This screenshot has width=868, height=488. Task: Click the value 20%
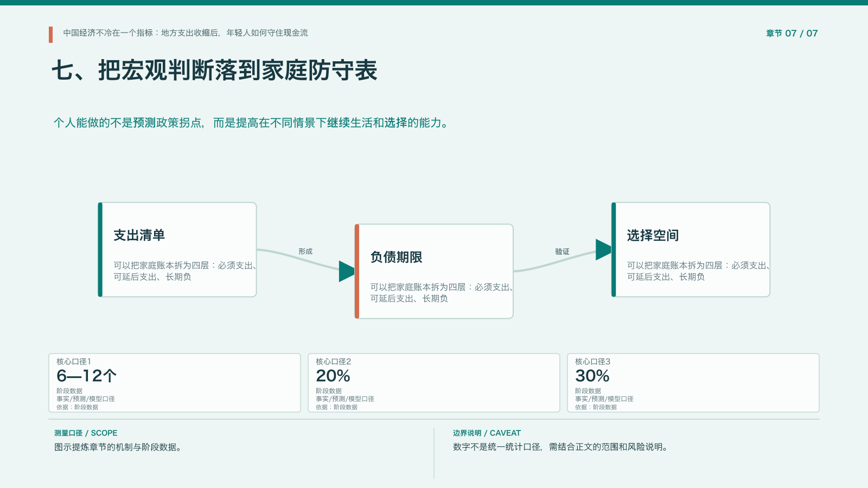click(x=333, y=376)
